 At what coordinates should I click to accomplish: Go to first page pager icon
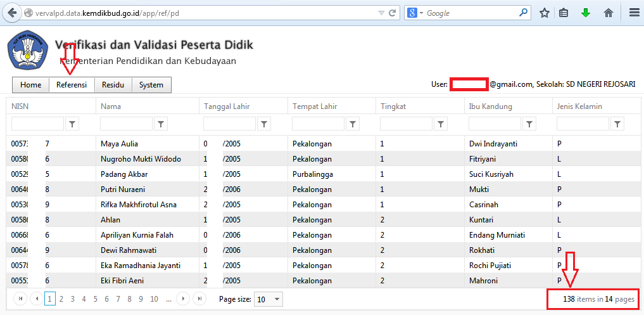tap(20, 299)
